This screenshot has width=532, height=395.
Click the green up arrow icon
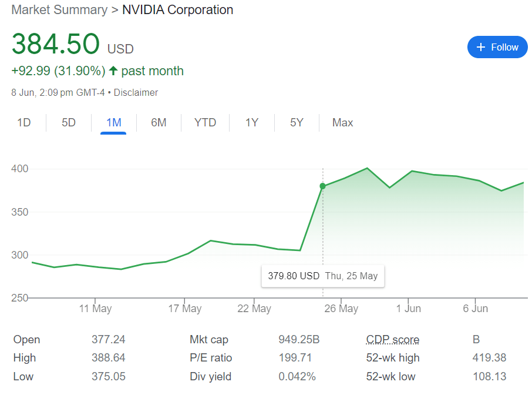point(113,71)
